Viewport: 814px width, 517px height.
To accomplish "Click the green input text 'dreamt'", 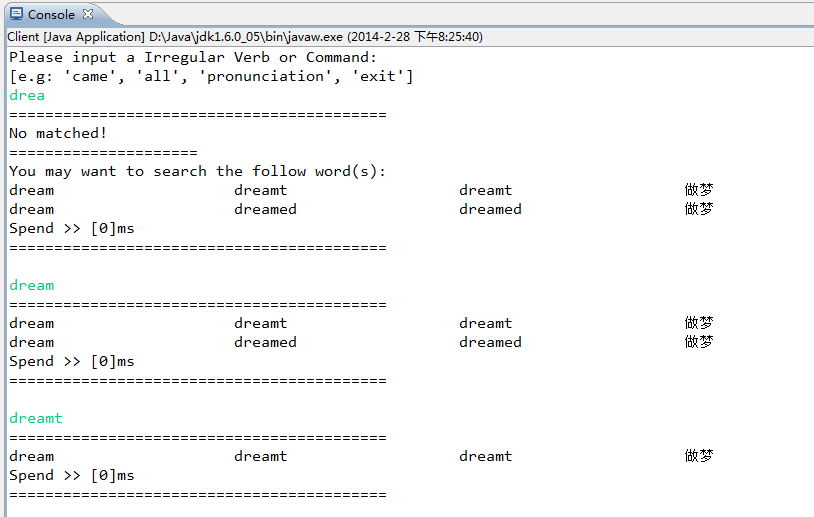I will (x=36, y=418).
